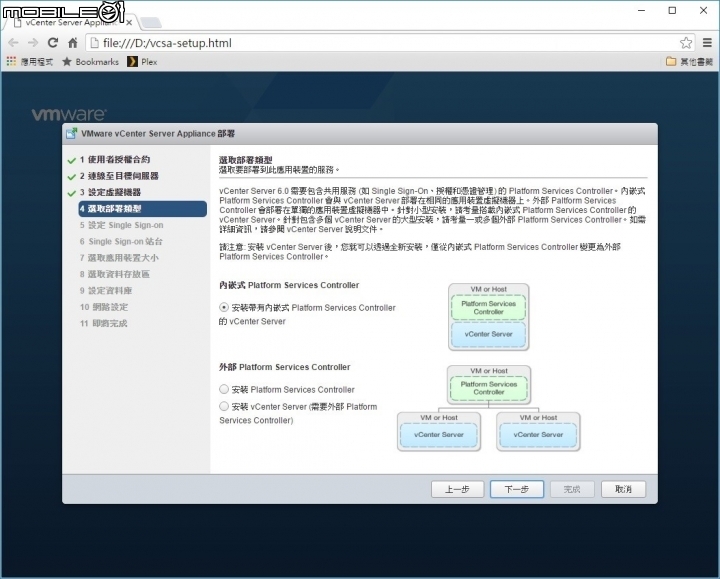720x579 pixels.
Task: Click the 上一步 (Back) button
Action: [x=457, y=489]
